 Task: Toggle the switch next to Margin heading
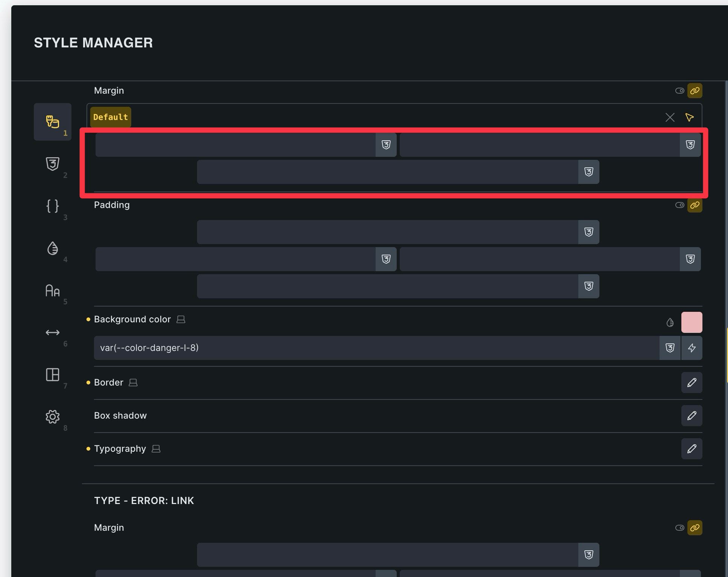coord(679,91)
